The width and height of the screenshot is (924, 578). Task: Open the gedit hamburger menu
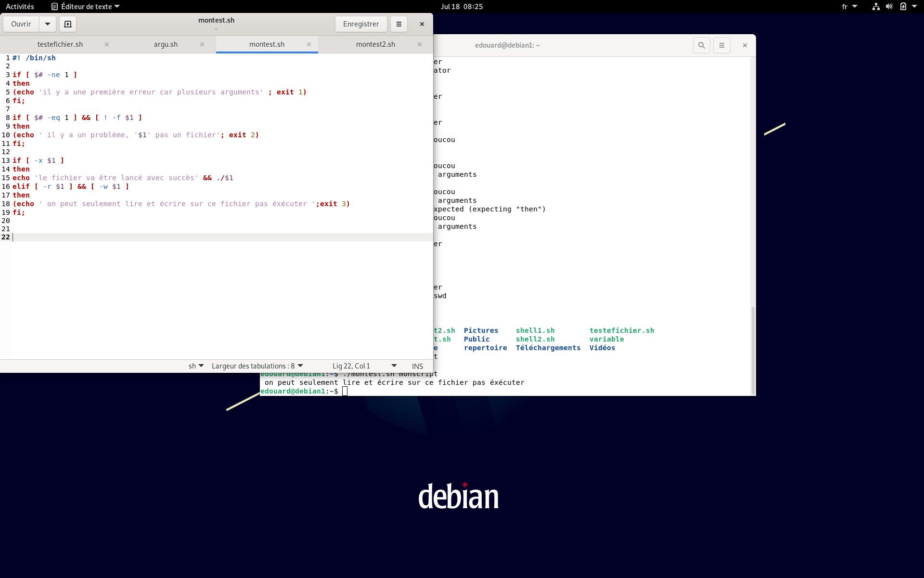pyautogui.click(x=399, y=24)
